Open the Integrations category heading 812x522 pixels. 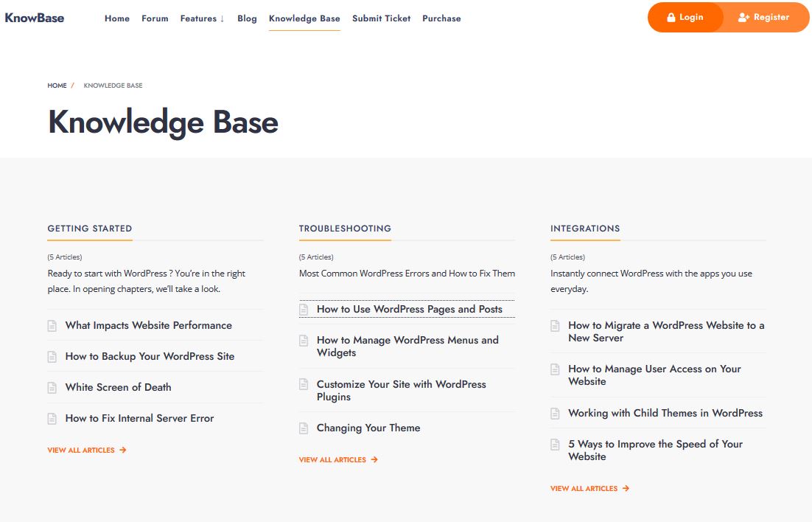(x=585, y=229)
